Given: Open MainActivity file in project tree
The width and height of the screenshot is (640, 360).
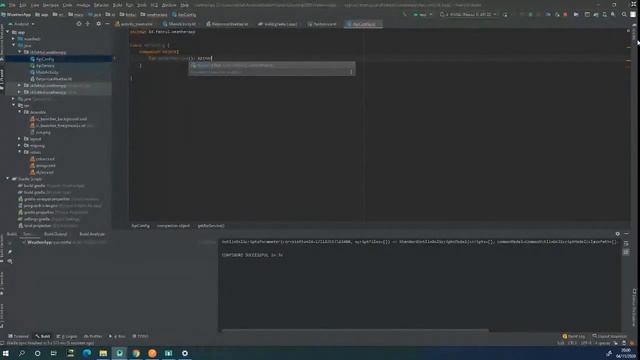Looking at the screenshot, I should pyautogui.click(x=47, y=72).
